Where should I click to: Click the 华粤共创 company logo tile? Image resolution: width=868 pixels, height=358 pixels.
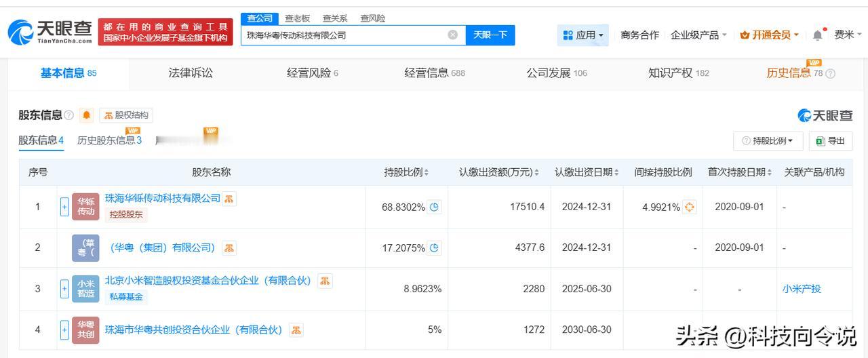tap(85, 330)
